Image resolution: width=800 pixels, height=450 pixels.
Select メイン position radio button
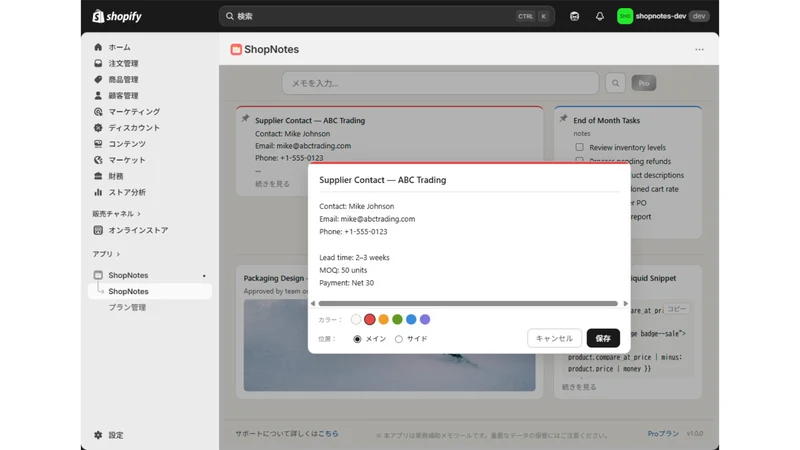(357, 339)
